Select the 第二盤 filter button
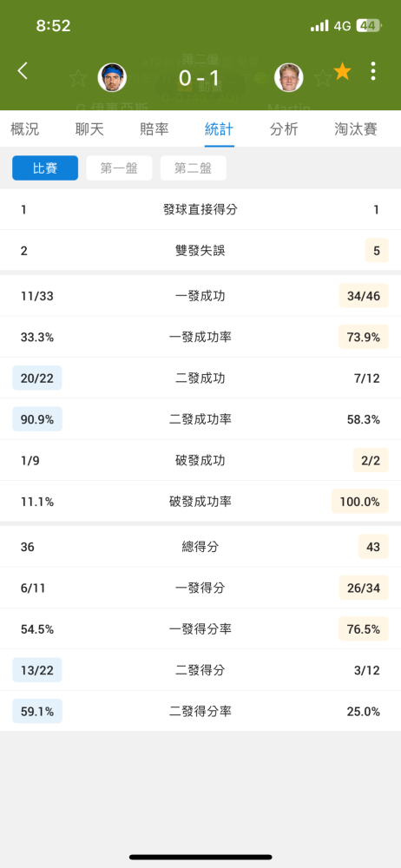This screenshot has height=868, width=401. (x=194, y=168)
